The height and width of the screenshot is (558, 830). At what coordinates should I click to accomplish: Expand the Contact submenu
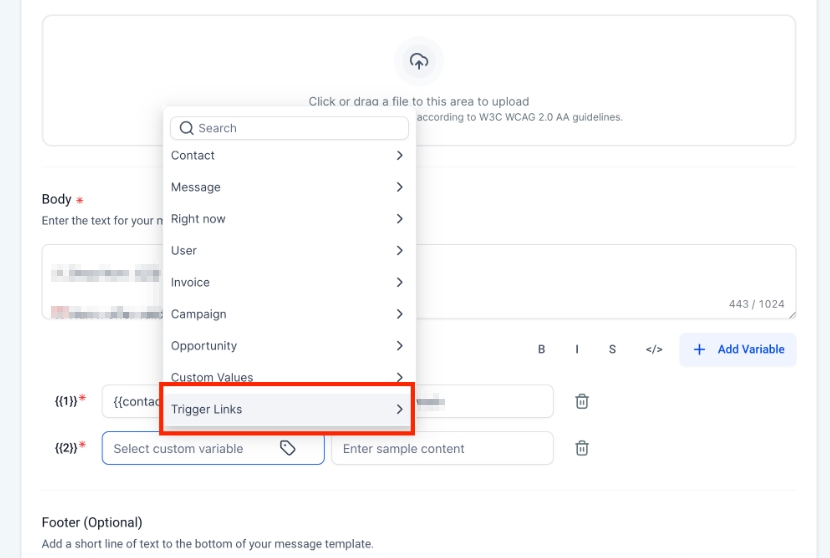point(288,155)
